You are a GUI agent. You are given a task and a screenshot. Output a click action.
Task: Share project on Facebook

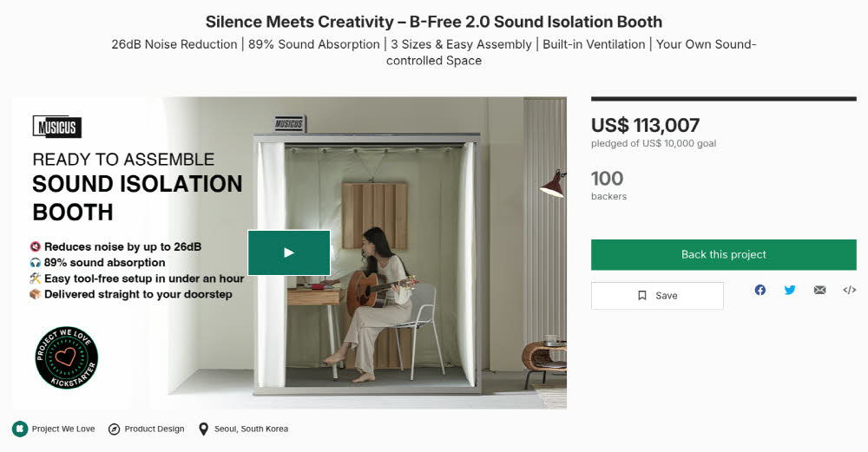click(x=760, y=290)
